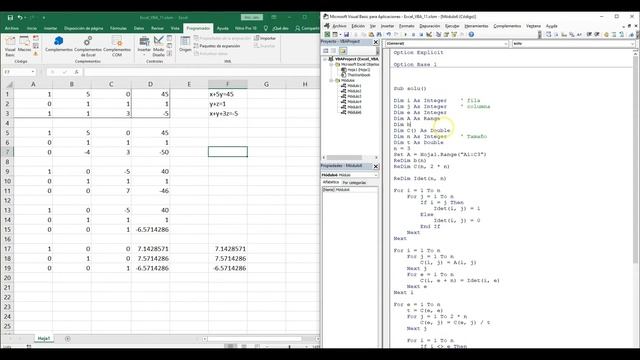Screen dimensions: 640x360
Task: Click View Microsoft Excel icon in VBA toolbar
Action: click(327, 35)
